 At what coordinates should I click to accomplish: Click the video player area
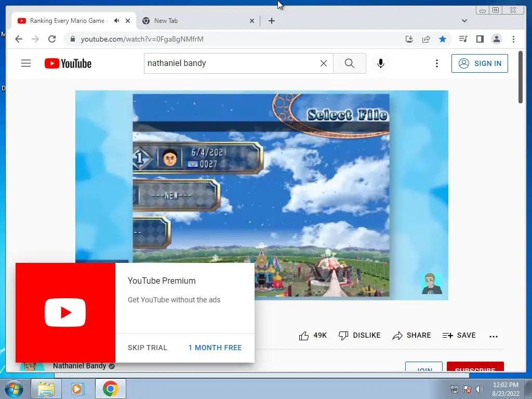[262, 195]
